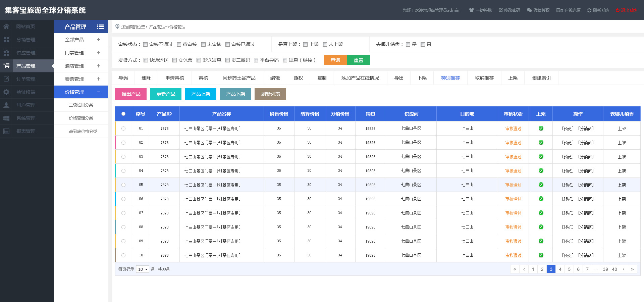Check the 待审核 checkbox

tap(179, 44)
